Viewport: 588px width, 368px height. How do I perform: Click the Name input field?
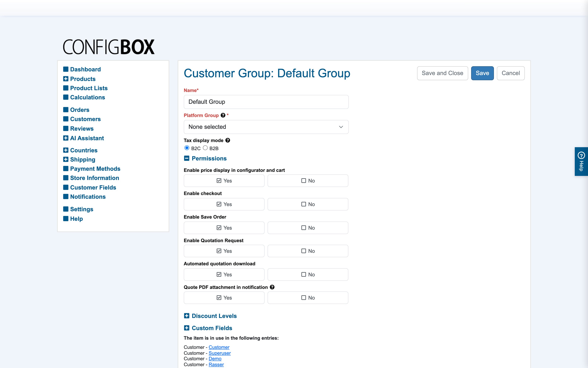(266, 102)
